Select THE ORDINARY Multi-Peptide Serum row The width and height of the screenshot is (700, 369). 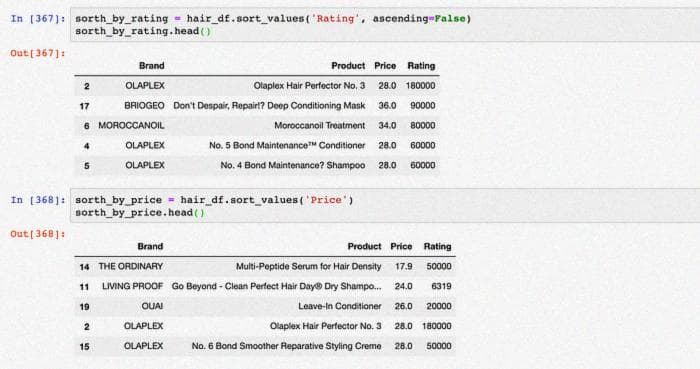coord(265,267)
